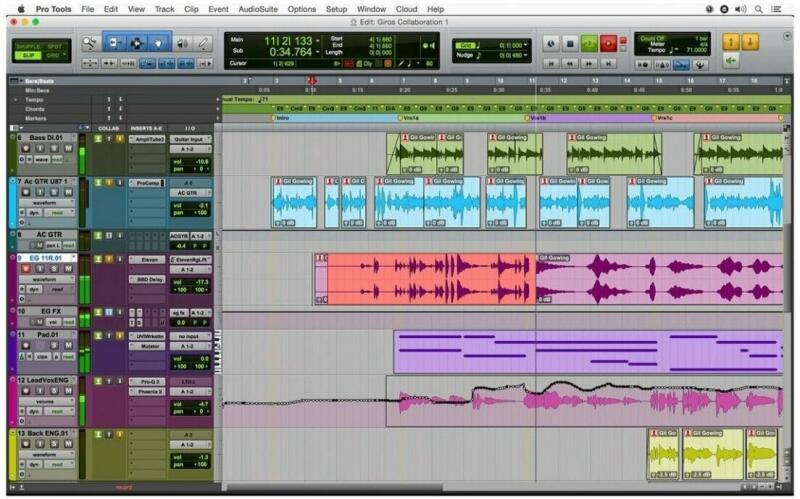Open the Pro-Q 2 insert on LeadVoxENG
Viewport: 800px width, 499px height.
pyautogui.click(x=147, y=382)
